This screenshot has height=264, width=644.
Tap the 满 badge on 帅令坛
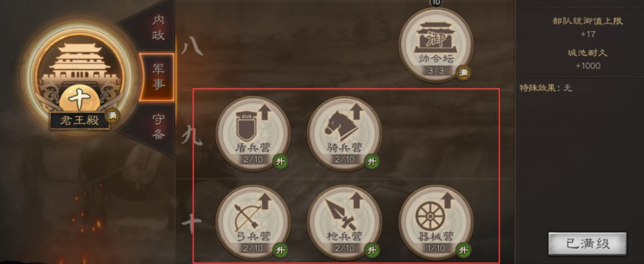point(464,73)
